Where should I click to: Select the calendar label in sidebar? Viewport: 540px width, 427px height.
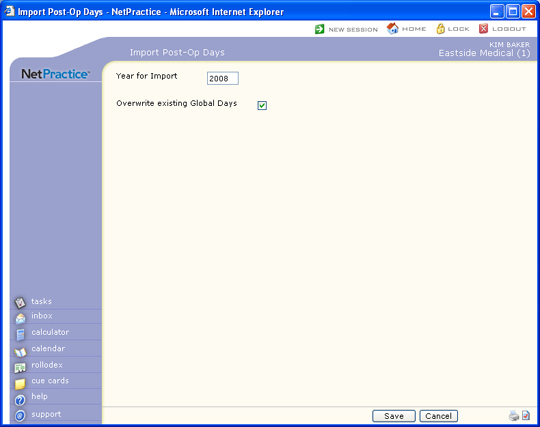(48, 348)
